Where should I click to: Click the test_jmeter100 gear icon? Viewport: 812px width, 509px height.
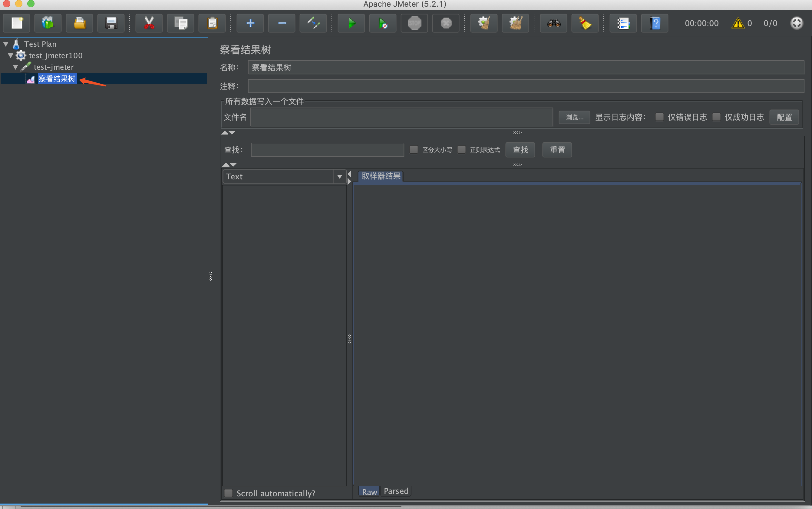[21, 55]
